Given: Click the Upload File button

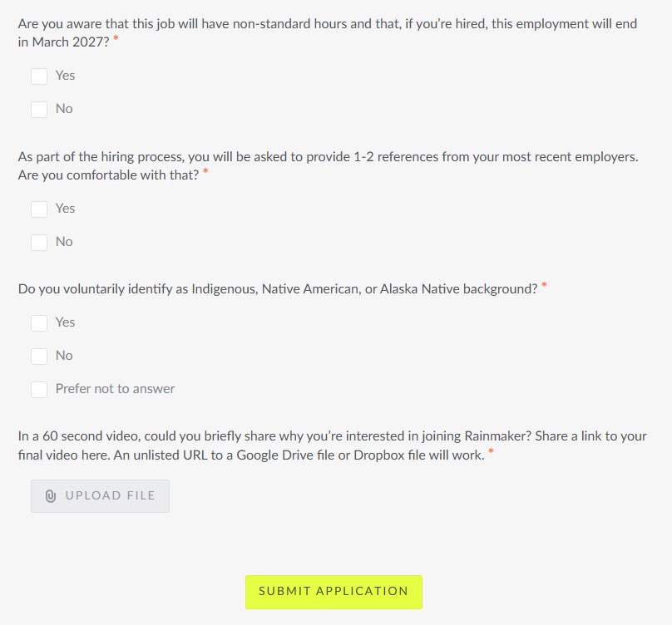Looking at the screenshot, I should pos(101,496).
